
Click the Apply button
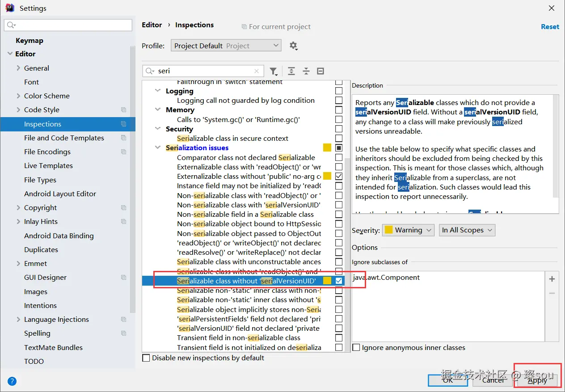point(537,380)
